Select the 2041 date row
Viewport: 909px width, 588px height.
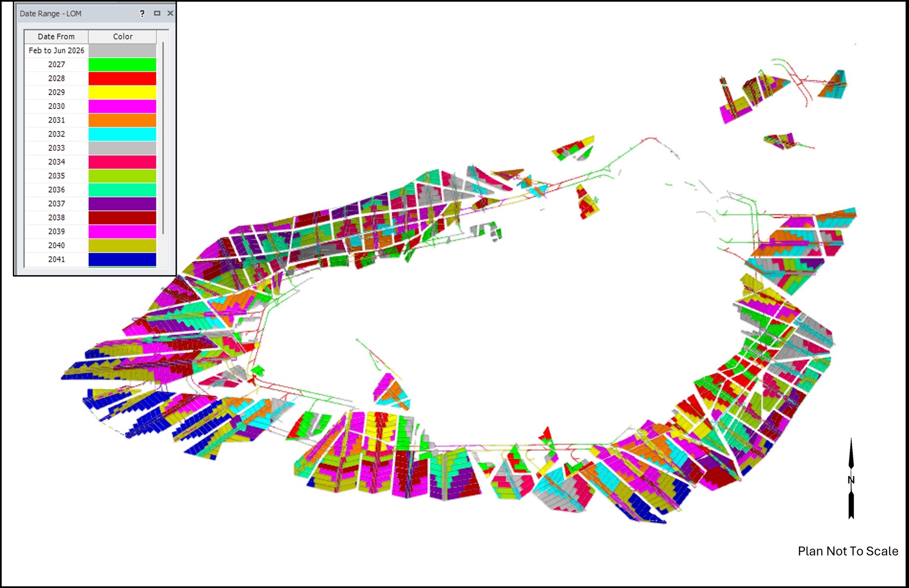[x=90, y=259]
